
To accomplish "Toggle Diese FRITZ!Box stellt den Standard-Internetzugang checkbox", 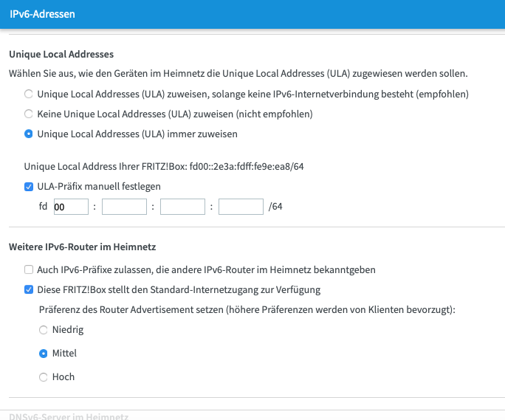I will coord(29,289).
